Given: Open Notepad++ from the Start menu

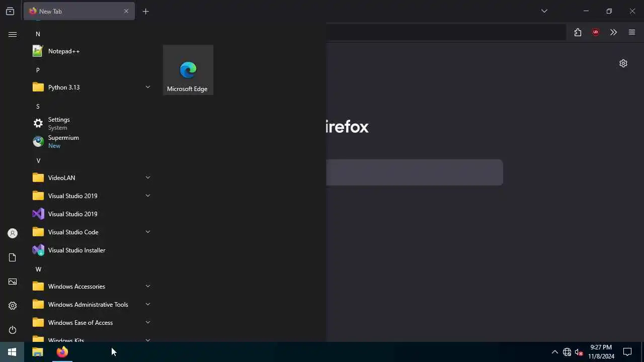Looking at the screenshot, I should pos(91,51).
